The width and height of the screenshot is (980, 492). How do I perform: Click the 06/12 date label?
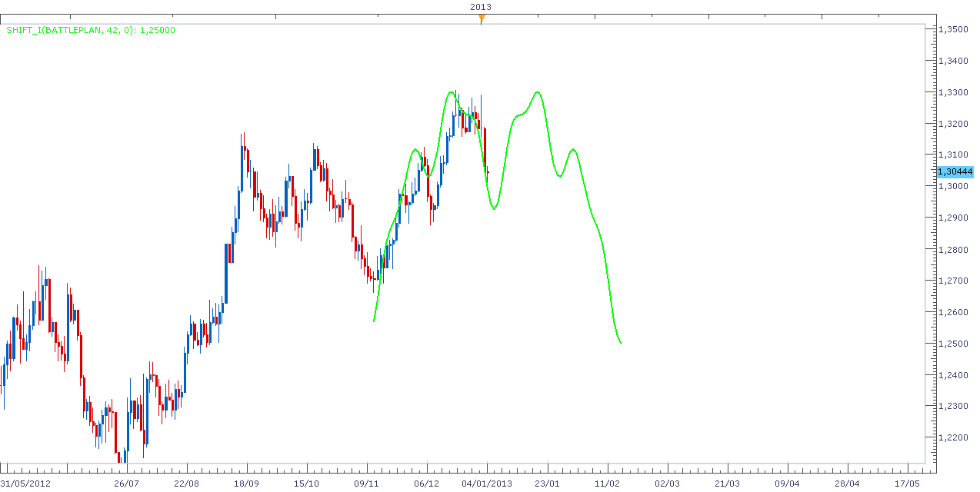tap(427, 484)
